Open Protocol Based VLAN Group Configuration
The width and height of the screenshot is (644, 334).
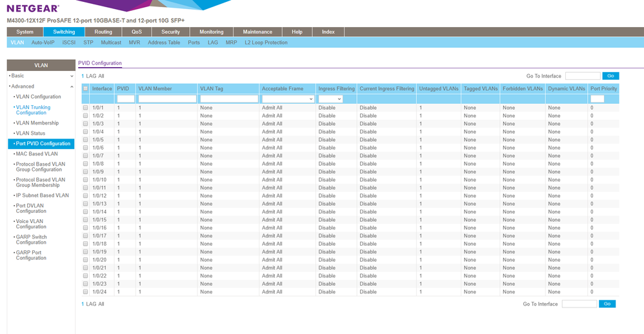click(40, 167)
